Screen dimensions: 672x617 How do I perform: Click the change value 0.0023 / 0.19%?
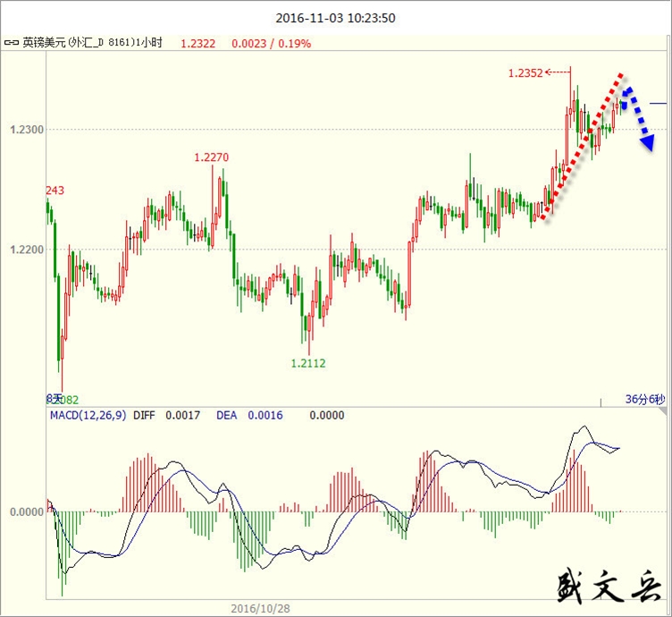pyautogui.click(x=272, y=44)
